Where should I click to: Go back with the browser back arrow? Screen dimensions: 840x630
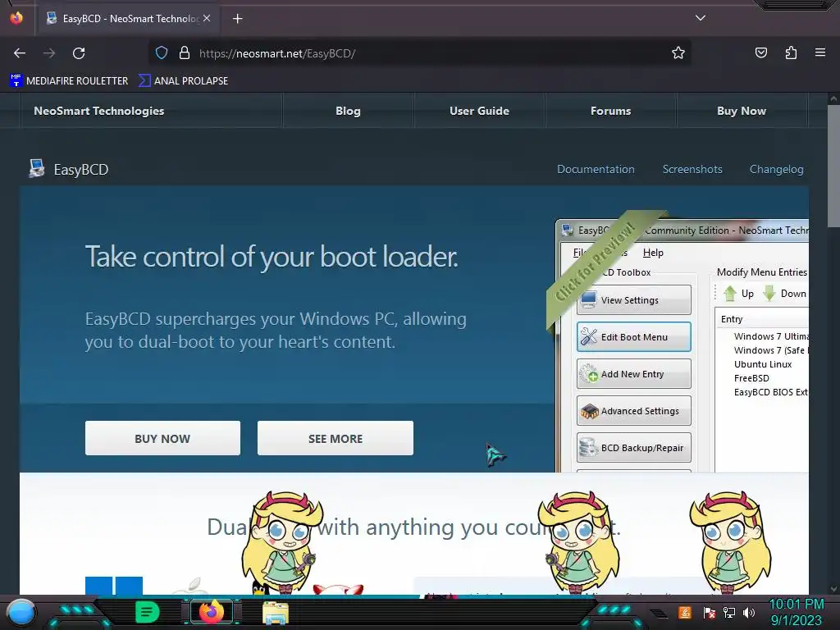(x=20, y=53)
